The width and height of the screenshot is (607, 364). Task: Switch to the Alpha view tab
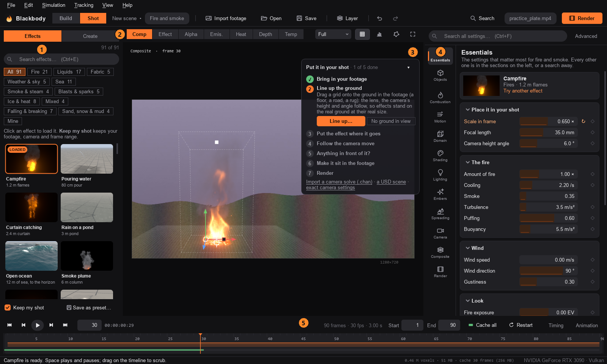point(191,34)
